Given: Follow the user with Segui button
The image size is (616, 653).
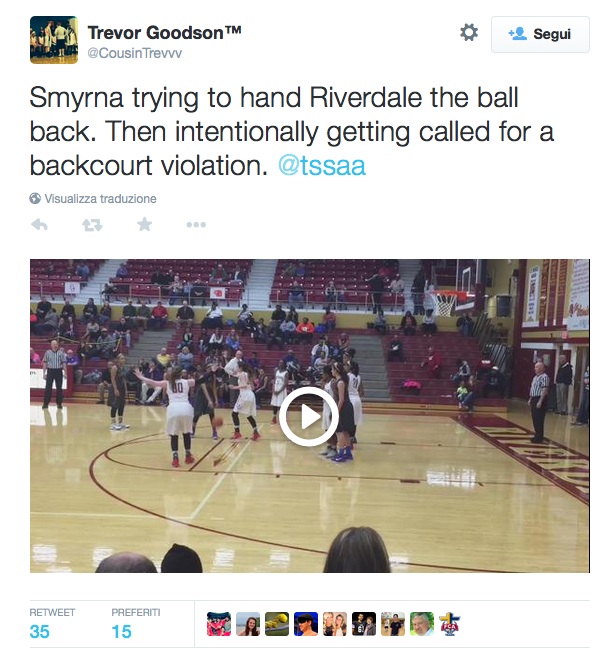Looking at the screenshot, I should [540, 34].
